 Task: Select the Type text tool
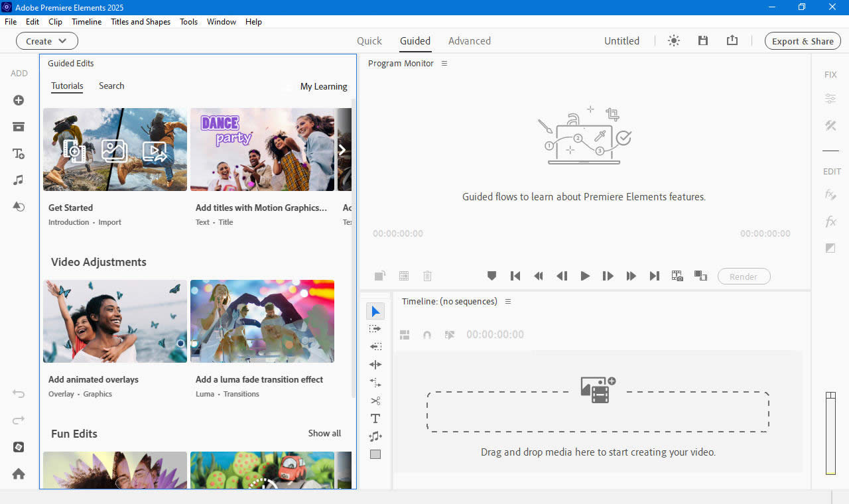click(x=375, y=418)
